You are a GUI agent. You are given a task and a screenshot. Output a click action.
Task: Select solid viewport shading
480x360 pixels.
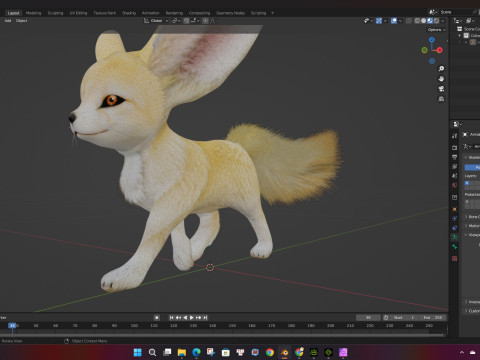423,21
